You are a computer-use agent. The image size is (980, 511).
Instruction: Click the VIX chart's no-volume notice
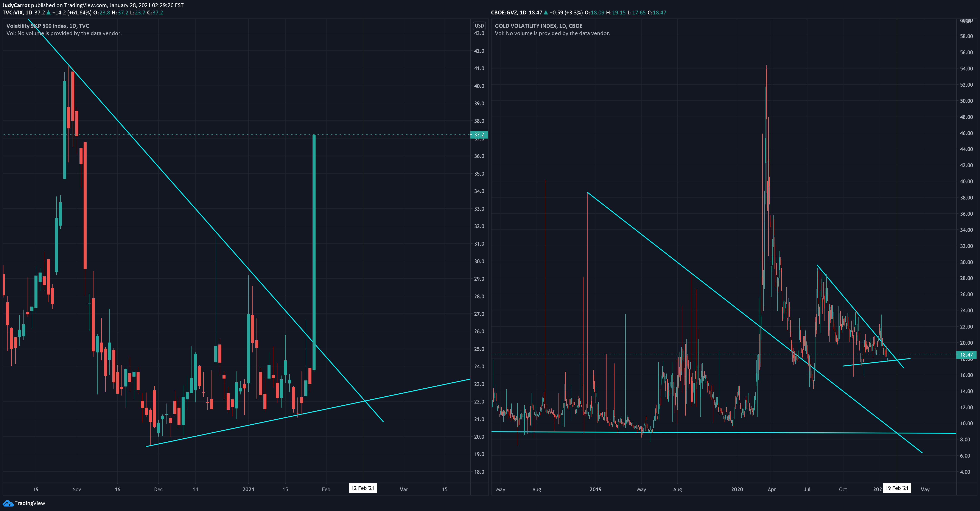pos(64,33)
